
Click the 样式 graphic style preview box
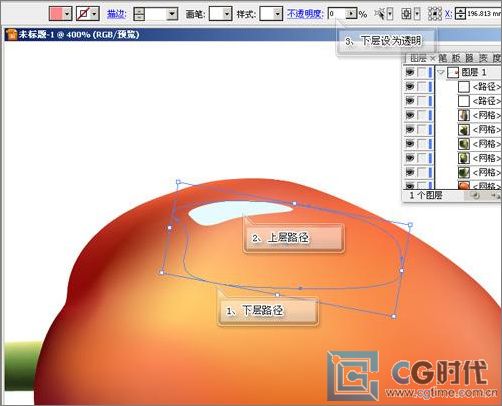click(x=267, y=14)
